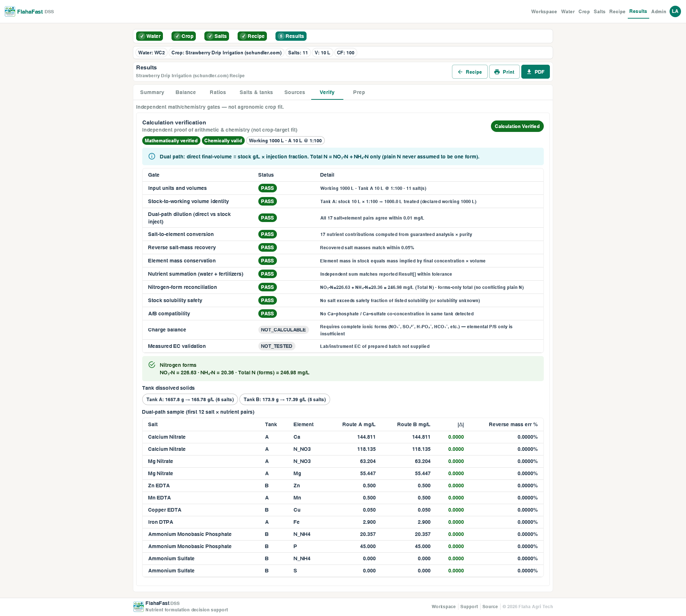Switch to the Summary tab
The image size is (686, 616).
coord(152,92)
